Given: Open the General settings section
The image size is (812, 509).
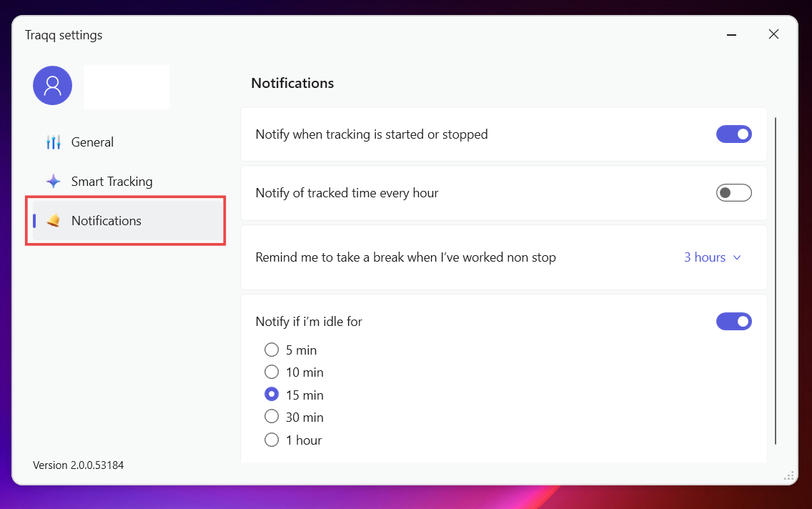Looking at the screenshot, I should [x=128, y=142].
